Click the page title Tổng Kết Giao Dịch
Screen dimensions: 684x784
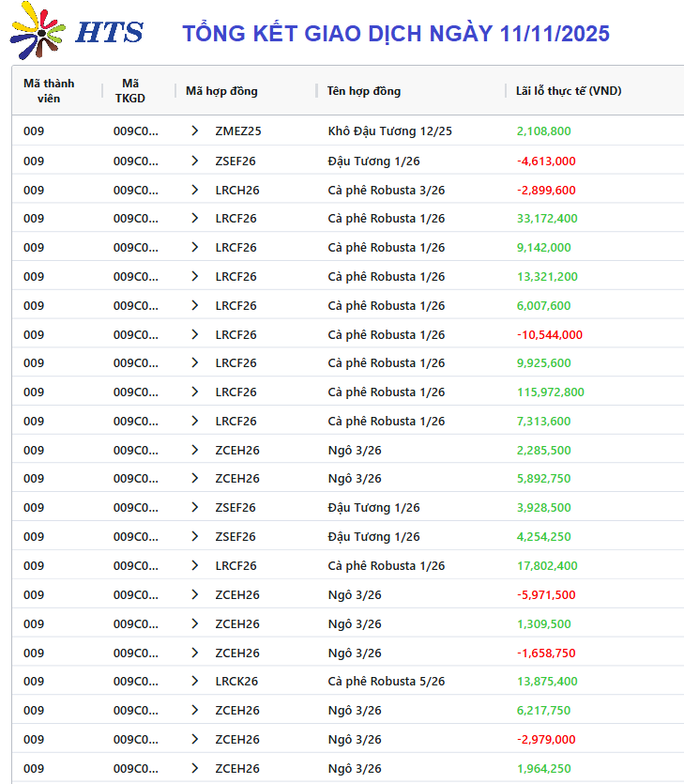pos(395,34)
